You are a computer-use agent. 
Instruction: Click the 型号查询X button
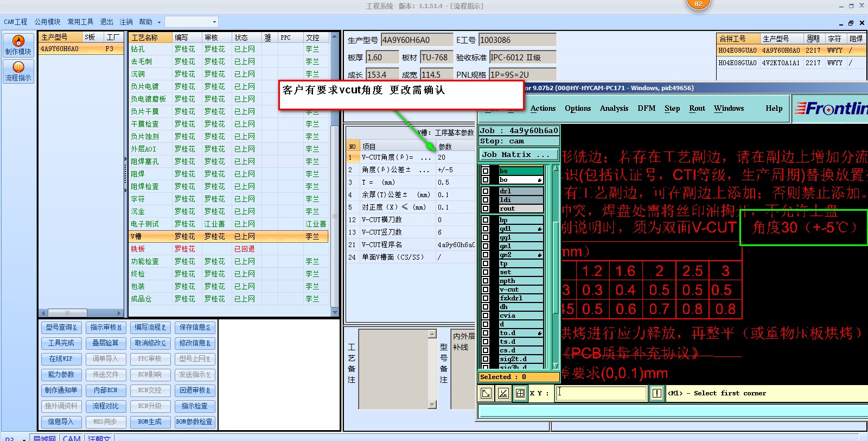coord(61,327)
